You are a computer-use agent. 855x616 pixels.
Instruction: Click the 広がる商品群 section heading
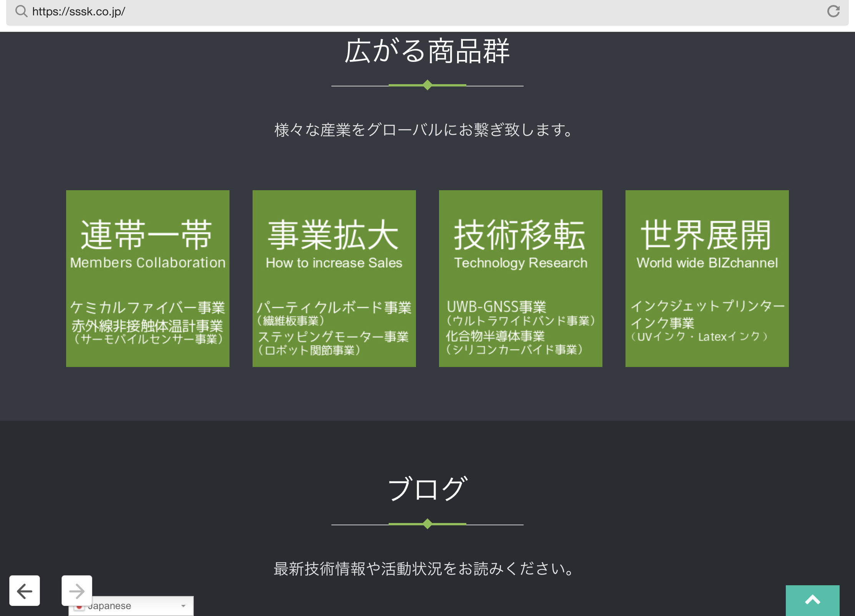427,51
